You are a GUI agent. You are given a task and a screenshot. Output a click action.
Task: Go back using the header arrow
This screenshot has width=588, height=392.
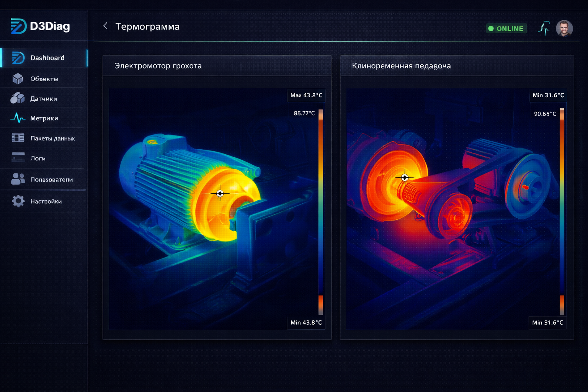[x=105, y=26]
